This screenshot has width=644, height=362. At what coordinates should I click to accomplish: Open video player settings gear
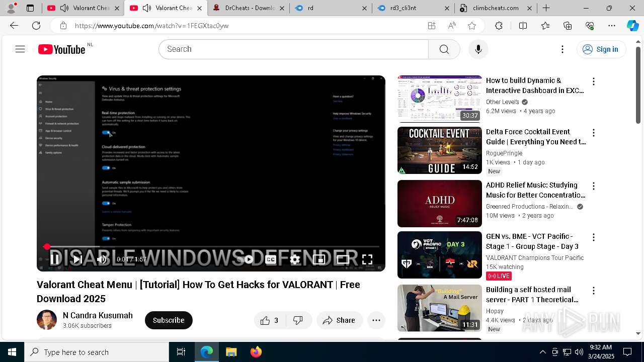[295, 259]
